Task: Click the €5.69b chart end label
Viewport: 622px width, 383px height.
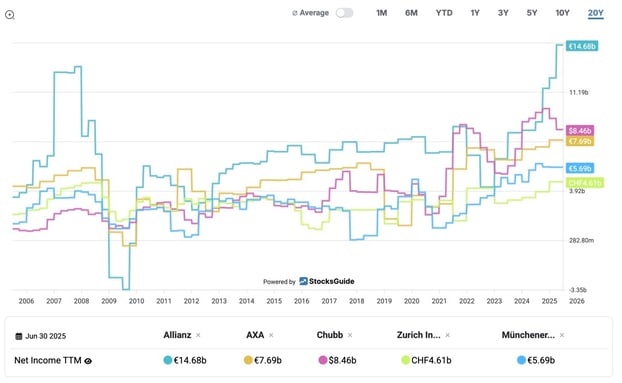Action: [x=580, y=169]
